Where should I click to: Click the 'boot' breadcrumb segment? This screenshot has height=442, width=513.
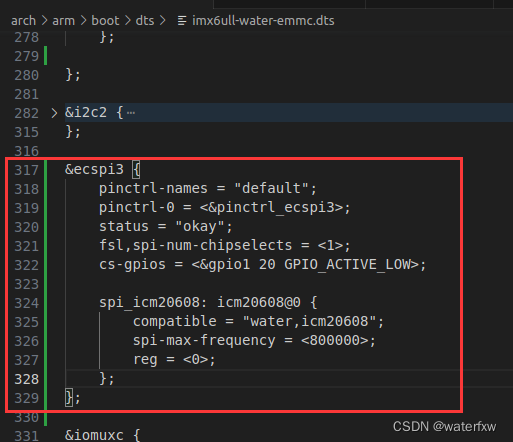[x=105, y=21]
